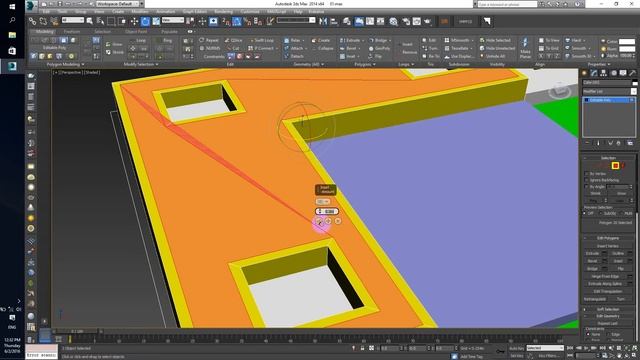Open the reference coordinate View dropdown
640x360 pixels.
point(173,20)
